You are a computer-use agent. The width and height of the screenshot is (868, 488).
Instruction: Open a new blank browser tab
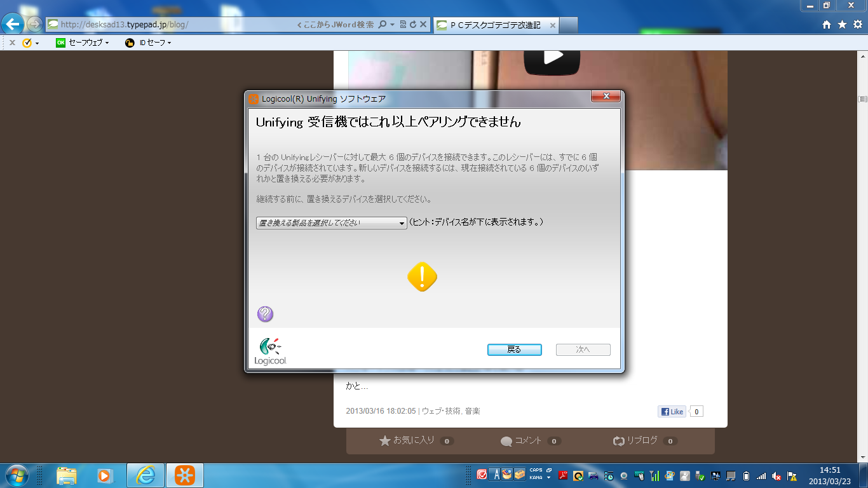(569, 25)
